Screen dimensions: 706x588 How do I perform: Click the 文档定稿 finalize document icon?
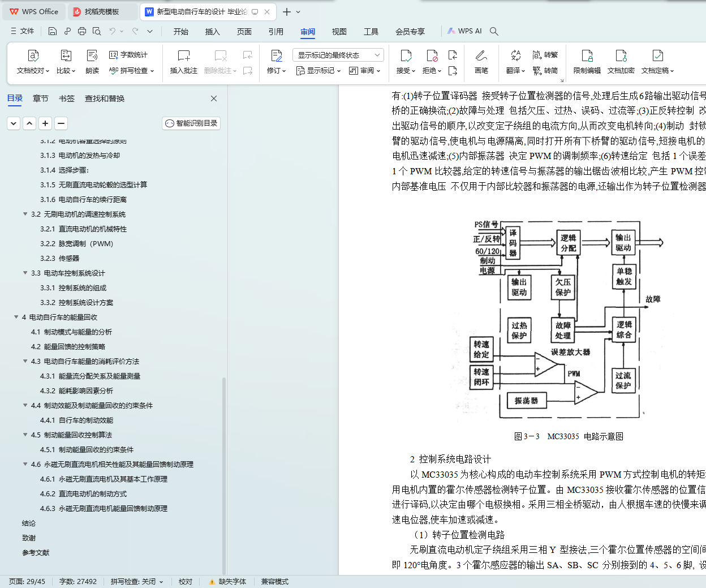657,55
